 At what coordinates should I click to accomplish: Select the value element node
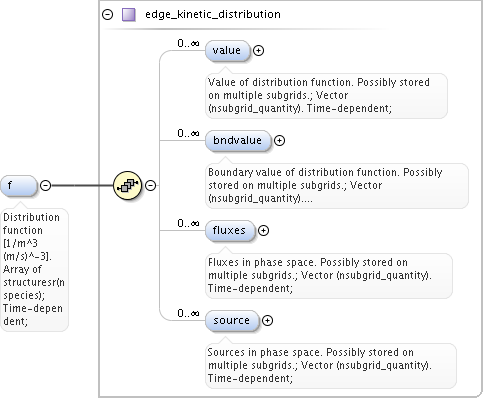227,51
